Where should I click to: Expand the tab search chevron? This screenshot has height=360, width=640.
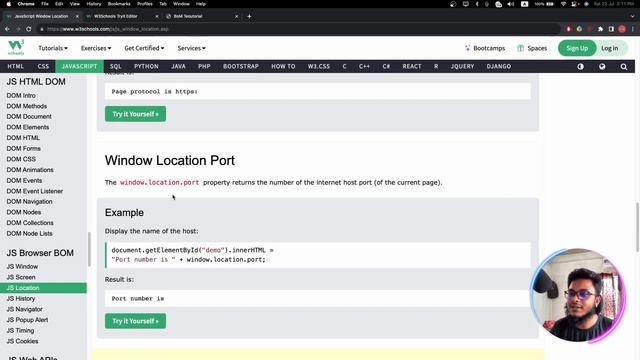tap(632, 16)
